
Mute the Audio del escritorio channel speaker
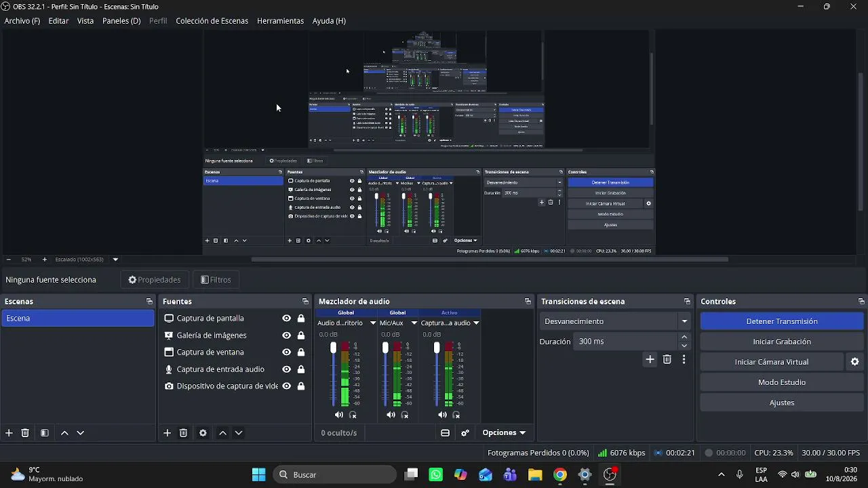click(x=339, y=415)
